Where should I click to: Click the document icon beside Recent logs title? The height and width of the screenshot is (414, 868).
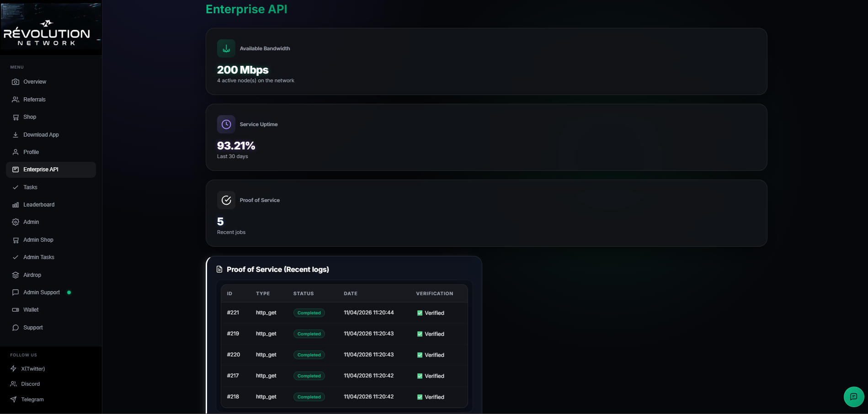[x=219, y=270]
